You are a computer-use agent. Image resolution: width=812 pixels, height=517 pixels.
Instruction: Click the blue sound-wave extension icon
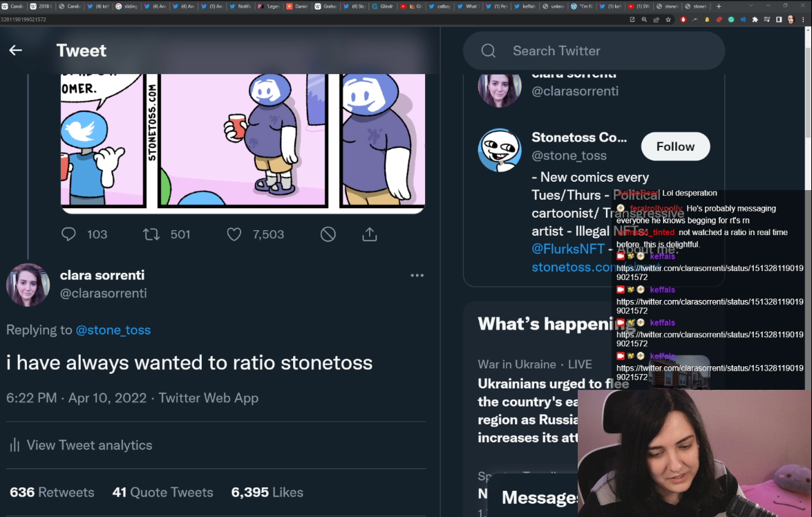pos(743,19)
